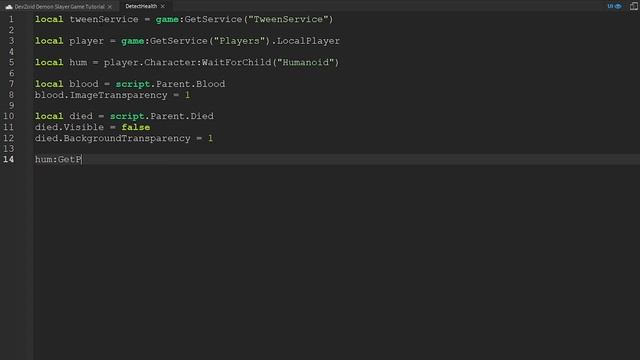The width and height of the screenshot is (640, 360).
Task: Click the word "tweenService" on line 1
Action: tap(104, 20)
